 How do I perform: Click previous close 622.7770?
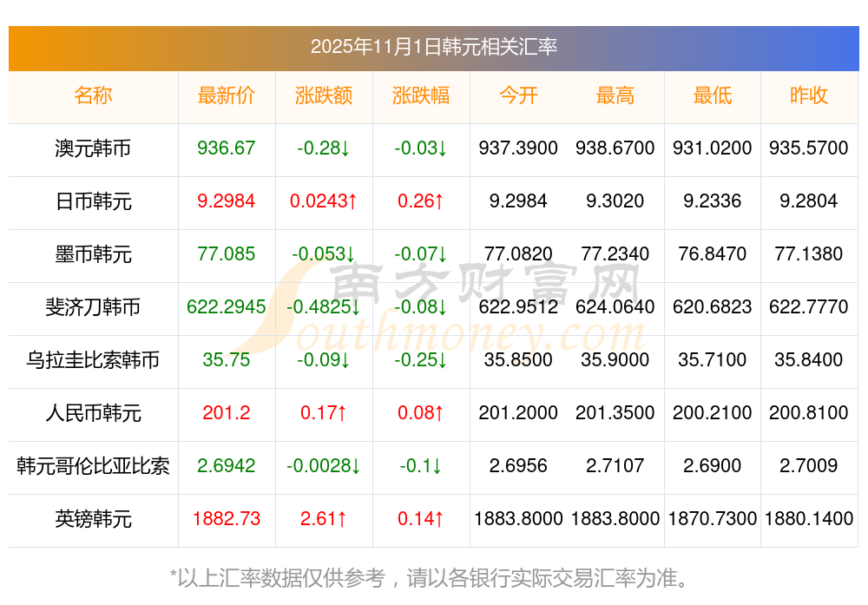click(809, 307)
